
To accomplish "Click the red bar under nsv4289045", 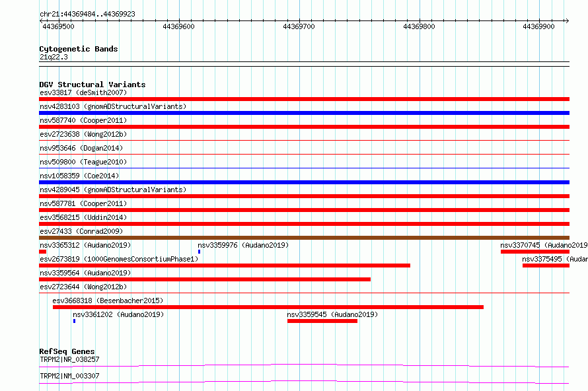I will click(x=304, y=196).
